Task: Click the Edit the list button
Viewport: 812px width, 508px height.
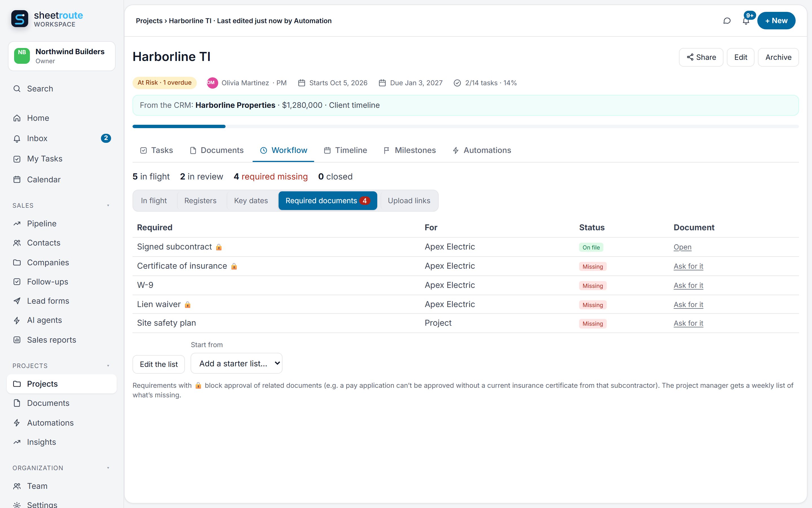Action: point(159,364)
